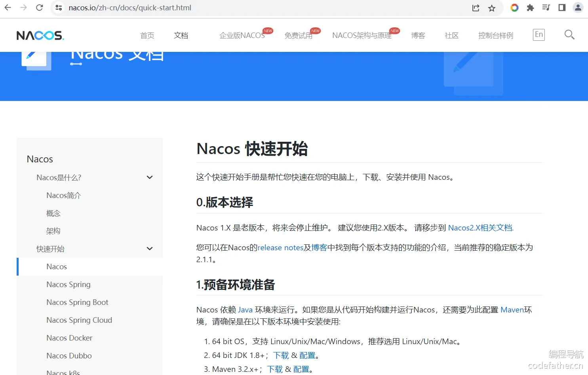Open the Extensions puzzle menu

click(x=530, y=8)
